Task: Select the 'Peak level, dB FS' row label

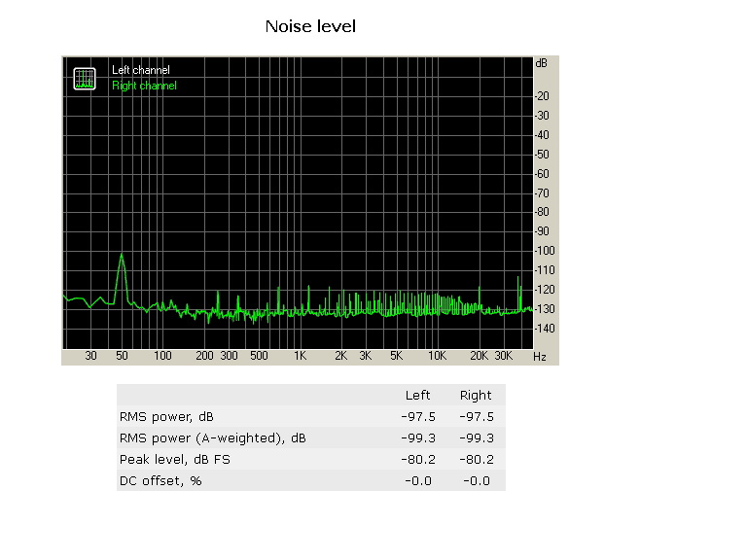Action: [175, 460]
